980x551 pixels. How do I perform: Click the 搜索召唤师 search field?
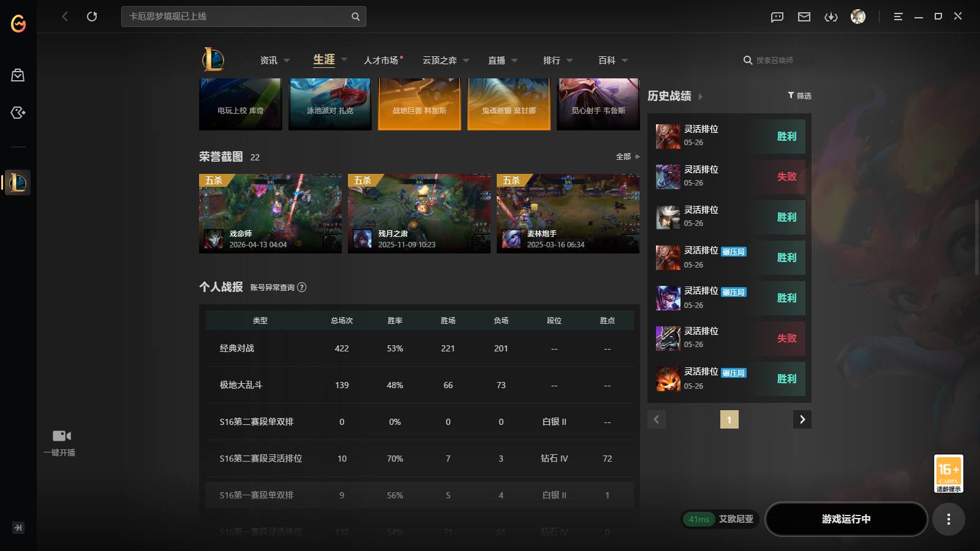(775, 60)
